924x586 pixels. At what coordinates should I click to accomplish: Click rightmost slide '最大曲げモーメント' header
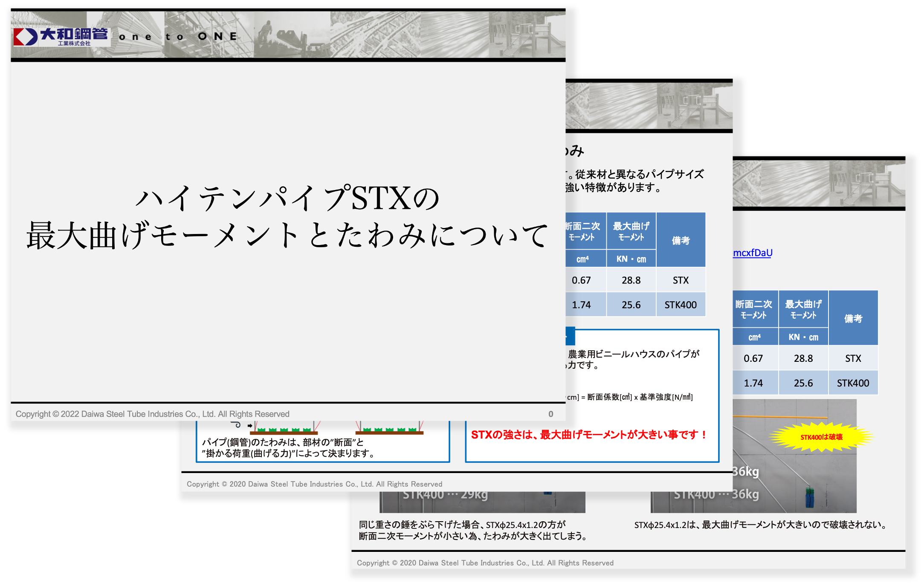point(803,309)
